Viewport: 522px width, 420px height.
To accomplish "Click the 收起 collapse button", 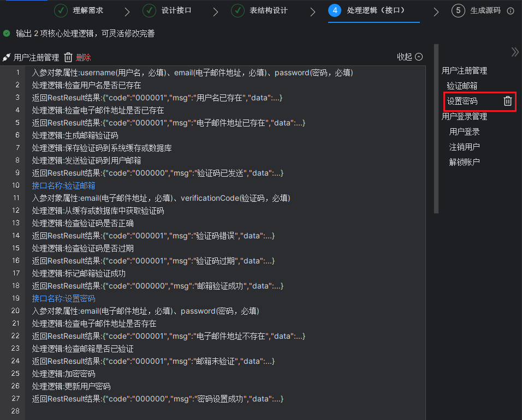I will 405,57.
